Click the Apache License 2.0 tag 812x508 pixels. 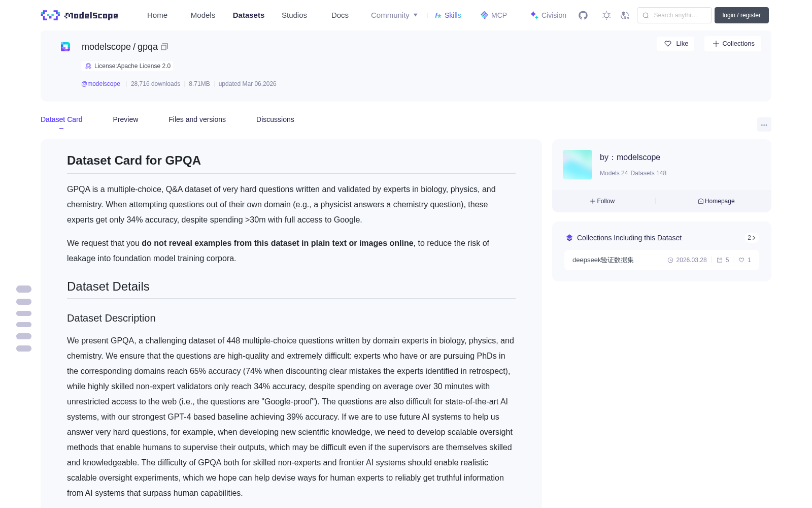127,66
